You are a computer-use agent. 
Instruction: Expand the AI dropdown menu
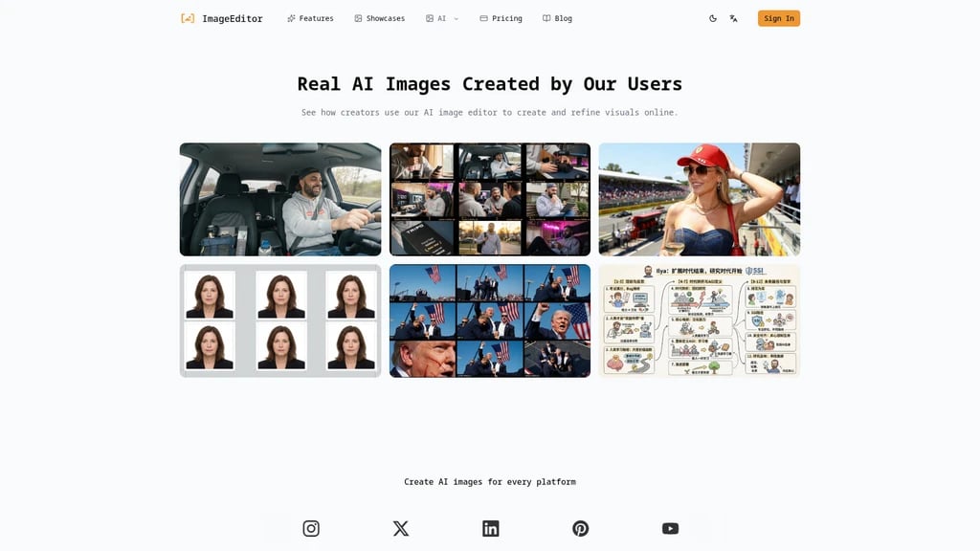(x=442, y=18)
